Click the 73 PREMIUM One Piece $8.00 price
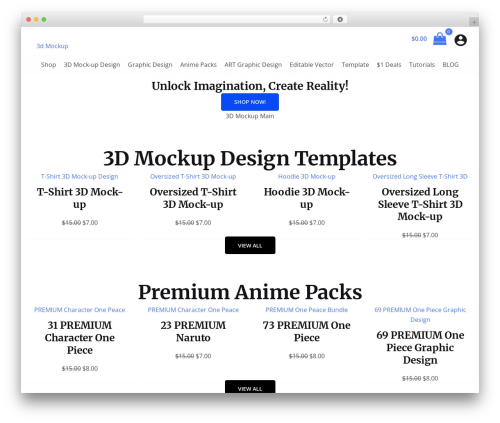The height and width of the screenshot is (423, 500). (x=317, y=356)
